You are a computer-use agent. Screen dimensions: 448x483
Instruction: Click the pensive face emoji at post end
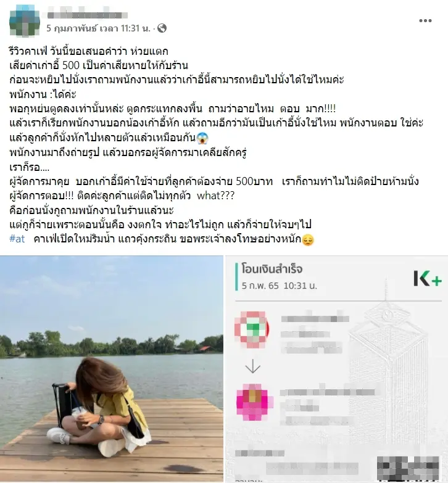coord(308,240)
